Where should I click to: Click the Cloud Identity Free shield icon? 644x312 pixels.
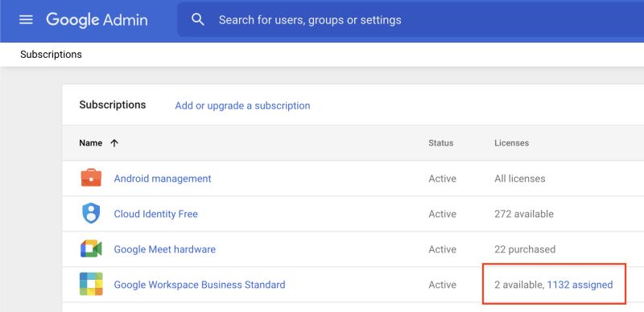91,213
